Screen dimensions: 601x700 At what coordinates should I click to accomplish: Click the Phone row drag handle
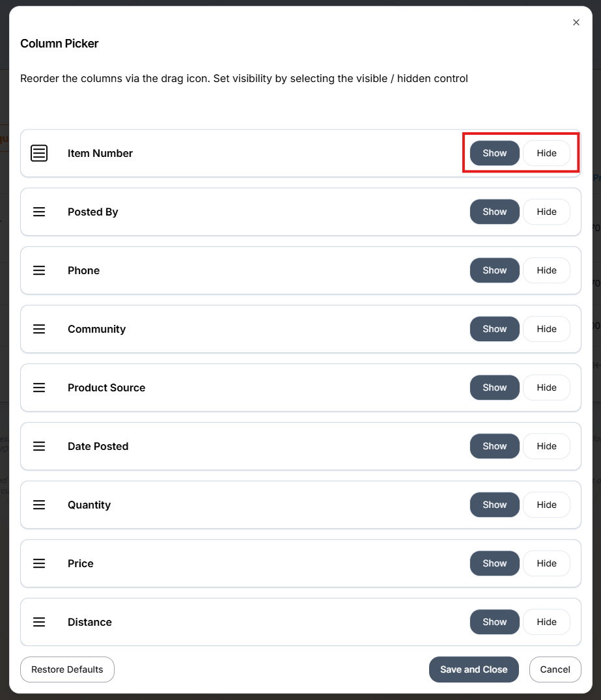tap(39, 270)
